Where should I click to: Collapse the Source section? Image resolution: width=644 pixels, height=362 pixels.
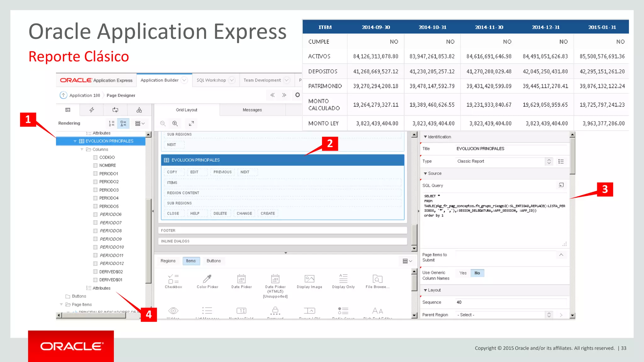coord(425,173)
